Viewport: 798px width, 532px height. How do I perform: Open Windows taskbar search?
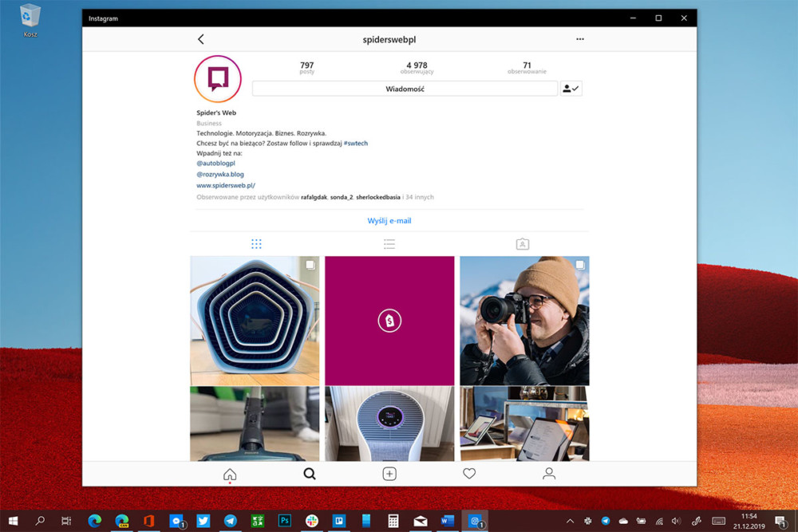pyautogui.click(x=40, y=521)
